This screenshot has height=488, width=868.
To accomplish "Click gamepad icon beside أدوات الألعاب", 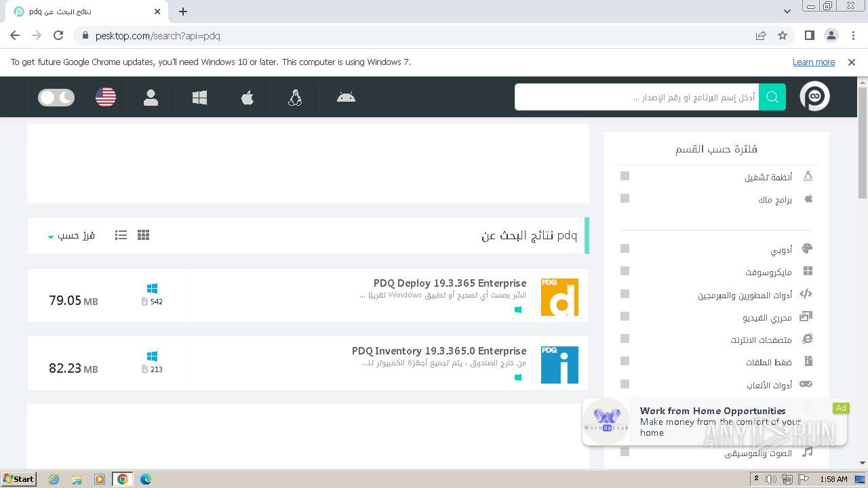I will click(806, 384).
